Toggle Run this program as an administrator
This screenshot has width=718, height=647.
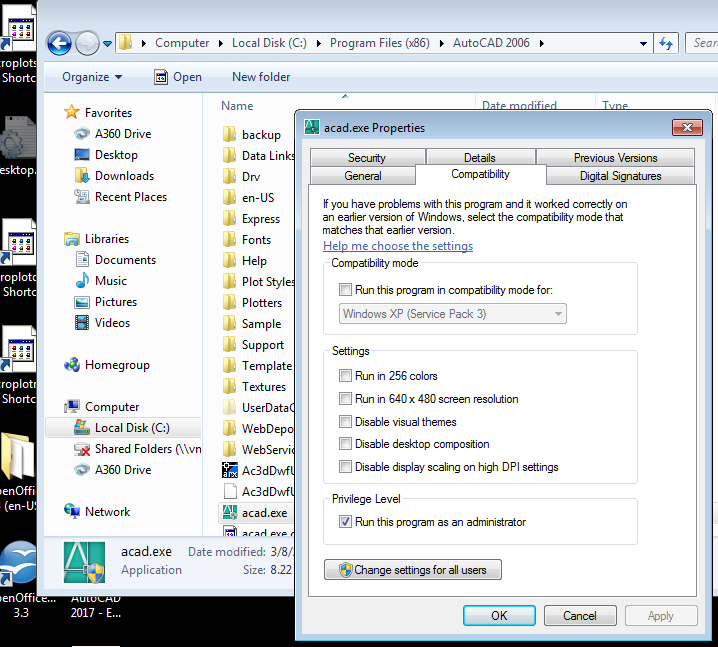click(346, 522)
